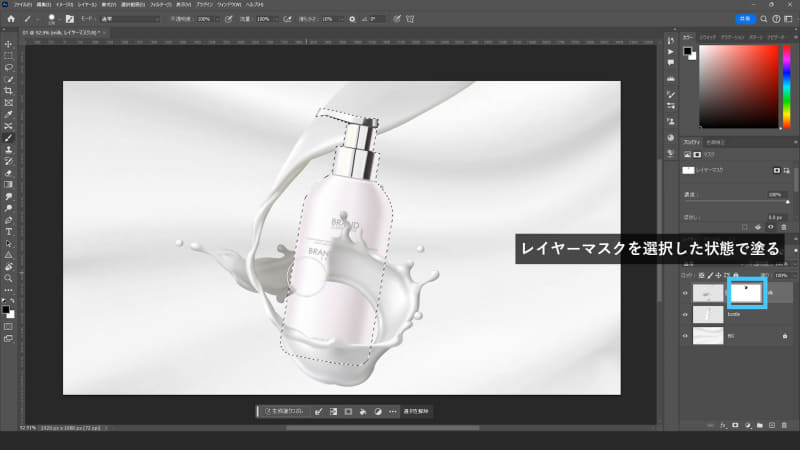Open the Properties panel flyout menu
This screenshot has height=450, width=800.
tap(795, 142)
